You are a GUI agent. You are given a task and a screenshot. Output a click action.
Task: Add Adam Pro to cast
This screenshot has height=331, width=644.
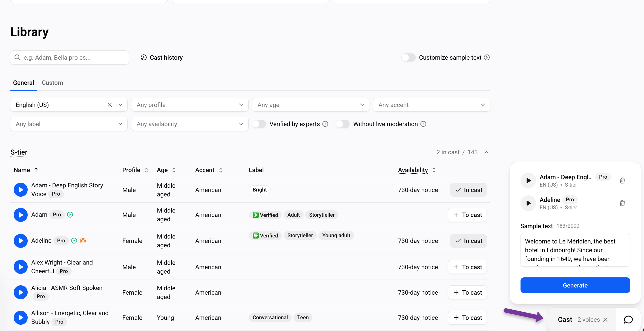click(467, 215)
